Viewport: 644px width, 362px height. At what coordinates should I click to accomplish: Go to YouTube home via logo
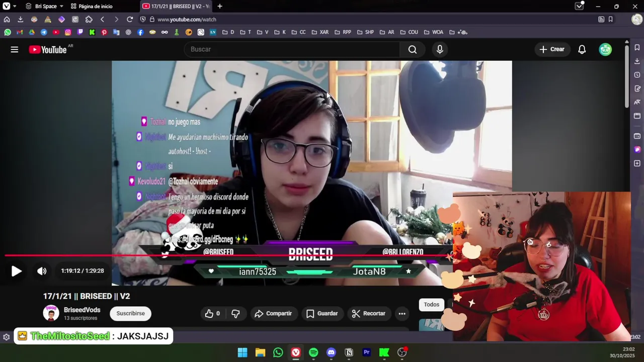click(48, 49)
